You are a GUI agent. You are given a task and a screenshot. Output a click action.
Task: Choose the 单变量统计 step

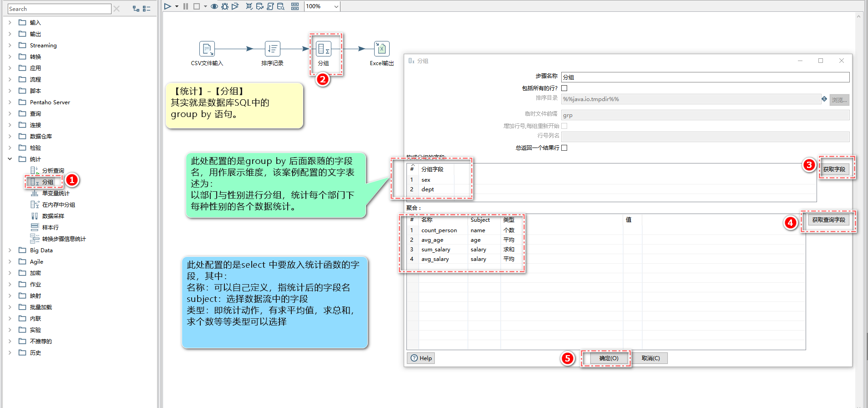[56, 193]
